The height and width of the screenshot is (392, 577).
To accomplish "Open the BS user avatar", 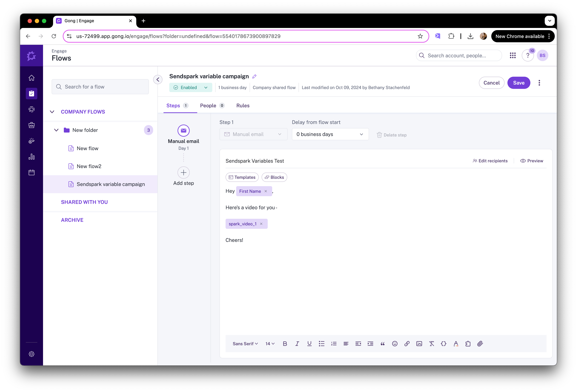I will (x=543, y=56).
